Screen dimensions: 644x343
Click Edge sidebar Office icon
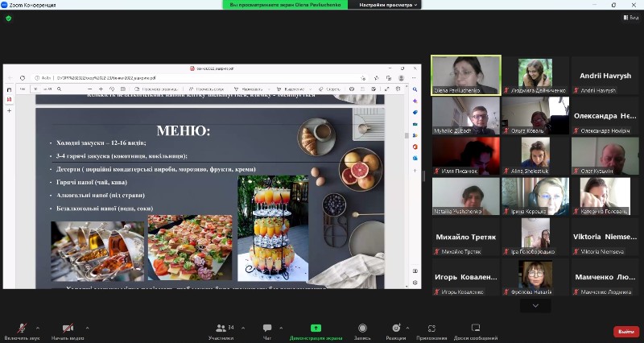click(x=415, y=147)
